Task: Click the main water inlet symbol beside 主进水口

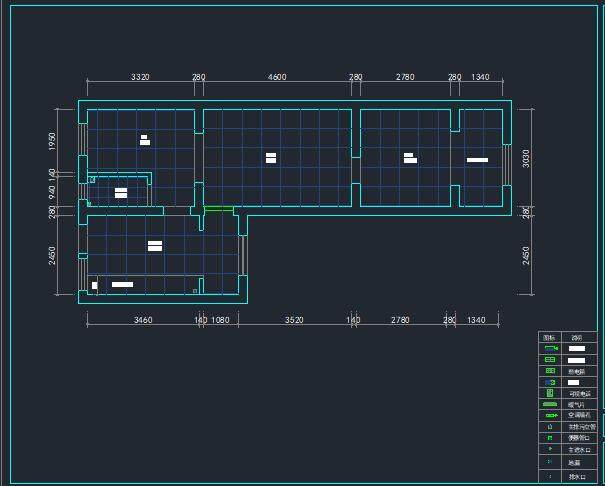Action: (550, 449)
